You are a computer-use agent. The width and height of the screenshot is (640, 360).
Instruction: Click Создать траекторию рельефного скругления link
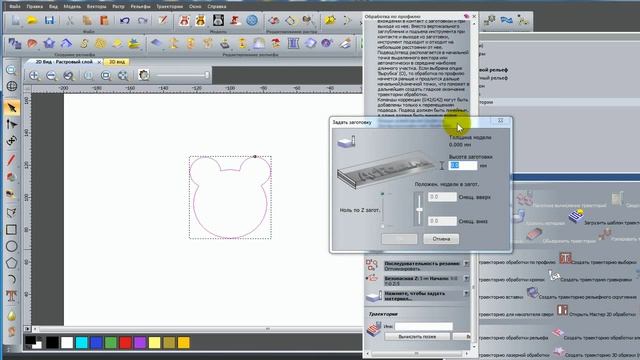pyautogui.click(x=587, y=297)
